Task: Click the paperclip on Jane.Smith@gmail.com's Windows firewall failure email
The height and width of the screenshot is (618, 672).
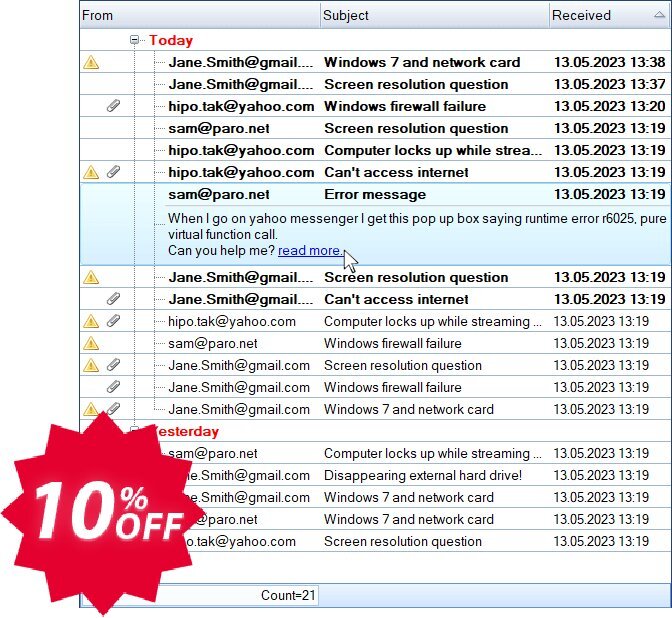Action: pyautogui.click(x=113, y=387)
